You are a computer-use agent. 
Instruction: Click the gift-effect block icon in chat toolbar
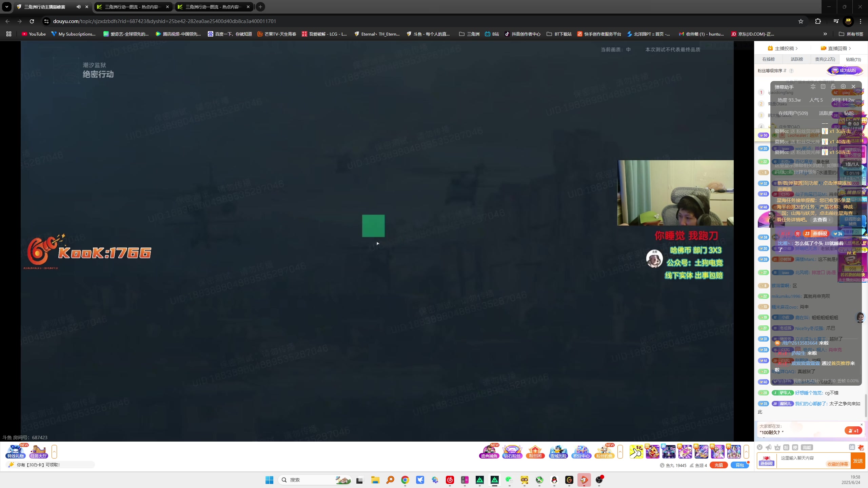[861, 447]
